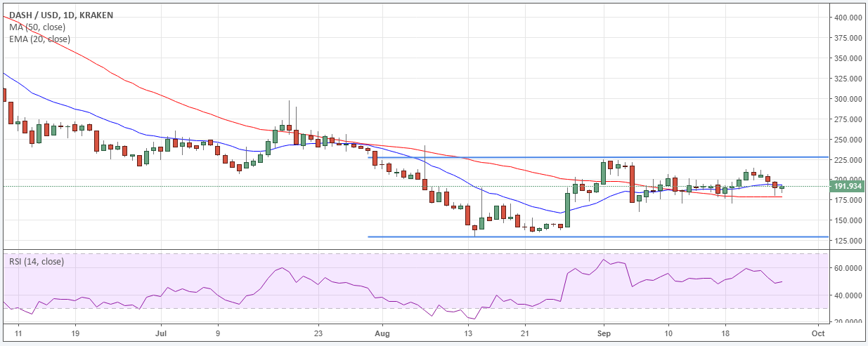This screenshot has width=868, height=346.
Task: Click the 400.000 price axis label
Action: 847,18
